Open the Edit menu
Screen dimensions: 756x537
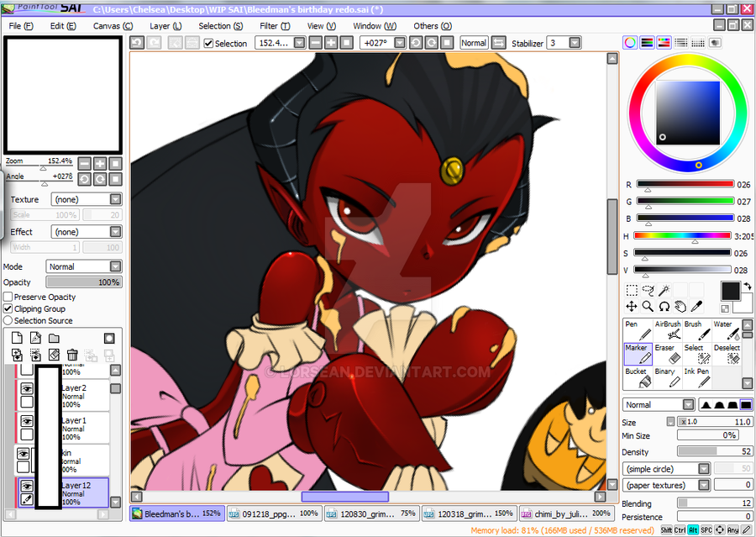(x=63, y=26)
